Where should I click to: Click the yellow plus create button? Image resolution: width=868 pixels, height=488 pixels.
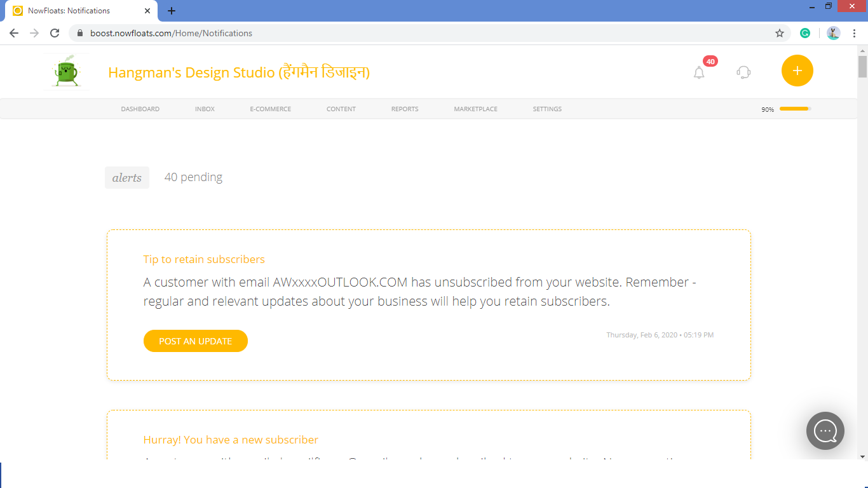[x=797, y=71]
